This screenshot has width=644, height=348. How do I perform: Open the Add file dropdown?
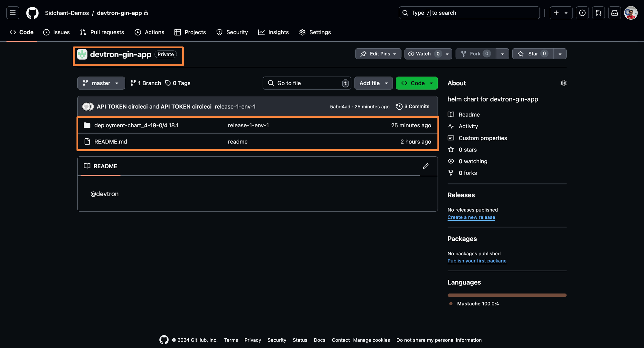tap(374, 83)
